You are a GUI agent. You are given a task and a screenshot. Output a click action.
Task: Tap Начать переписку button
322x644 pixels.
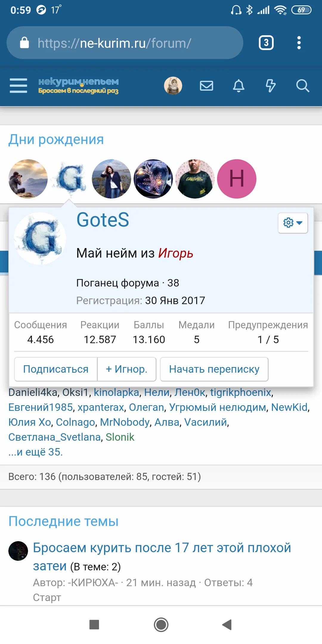[214, 369]
